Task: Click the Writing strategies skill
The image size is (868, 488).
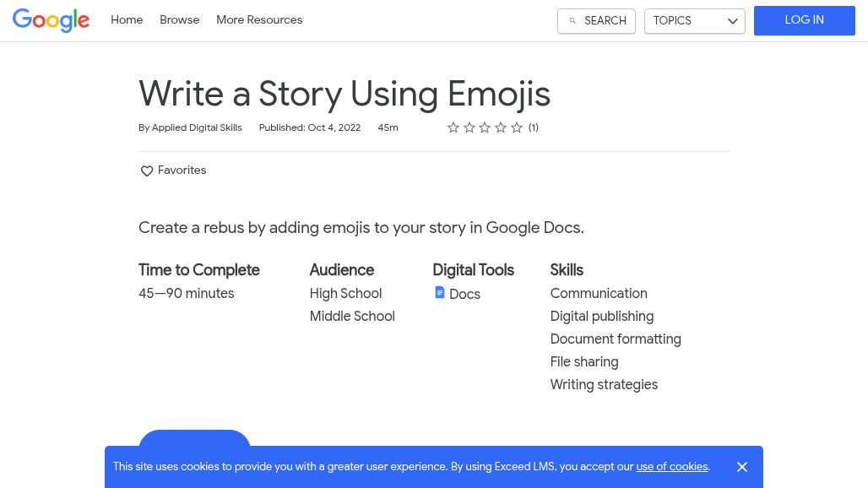Action: (x=604, y=384)
